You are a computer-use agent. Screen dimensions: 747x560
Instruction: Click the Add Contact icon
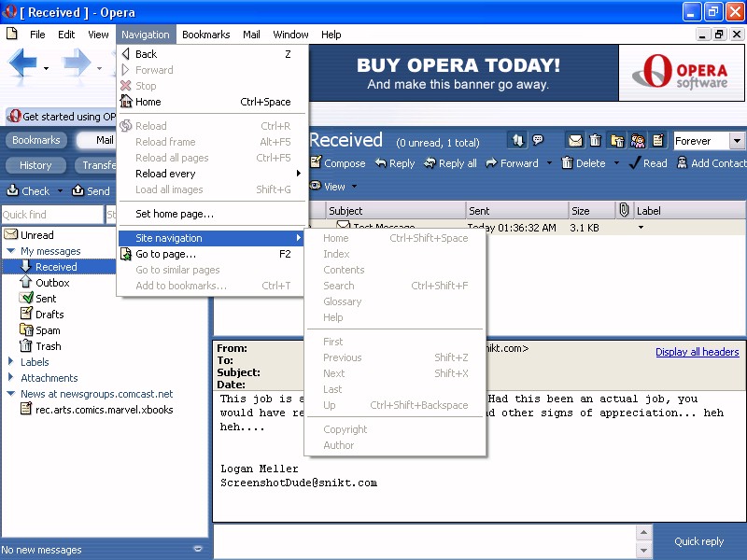tap(682, 163)
